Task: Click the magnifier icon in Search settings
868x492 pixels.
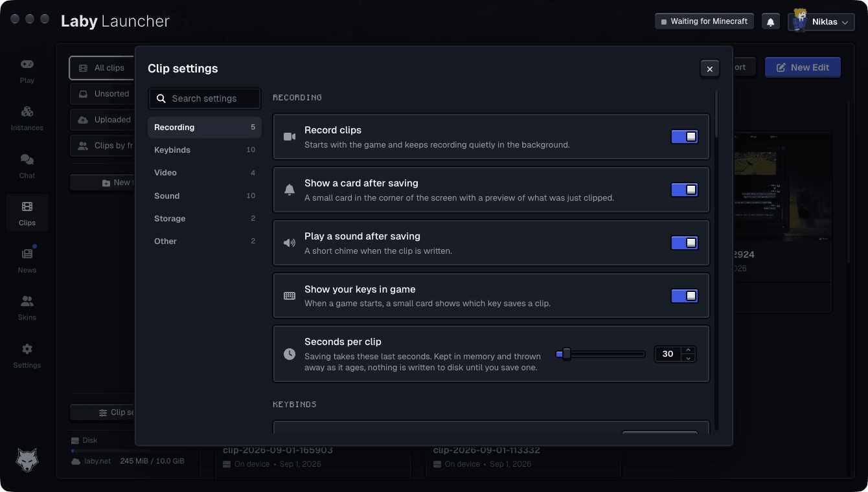Action: click(x=161, y=98)
